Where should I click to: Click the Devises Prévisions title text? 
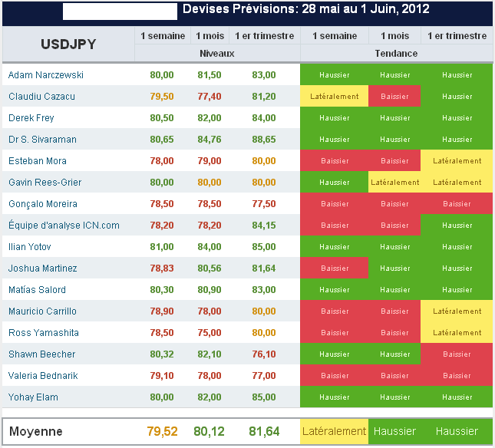305,9
